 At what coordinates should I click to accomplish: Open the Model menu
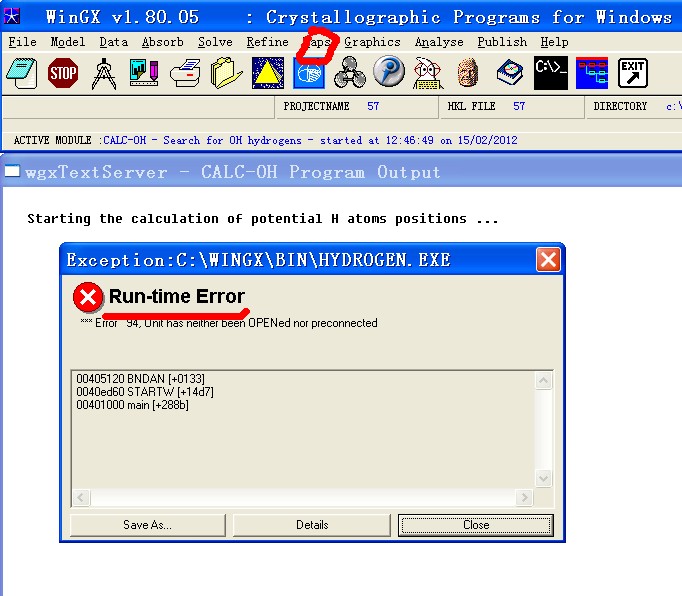point(68,42)
